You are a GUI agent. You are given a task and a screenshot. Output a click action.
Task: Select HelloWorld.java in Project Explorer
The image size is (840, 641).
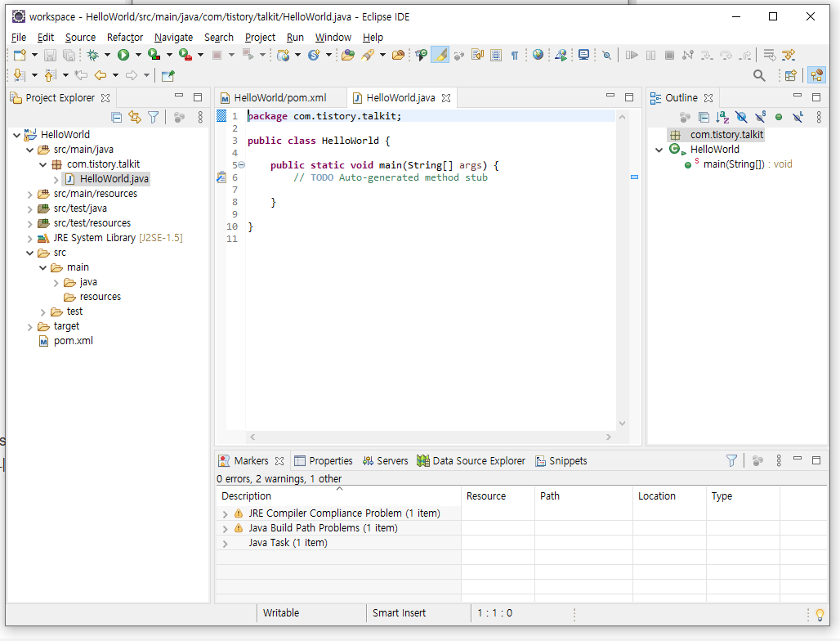114,179
